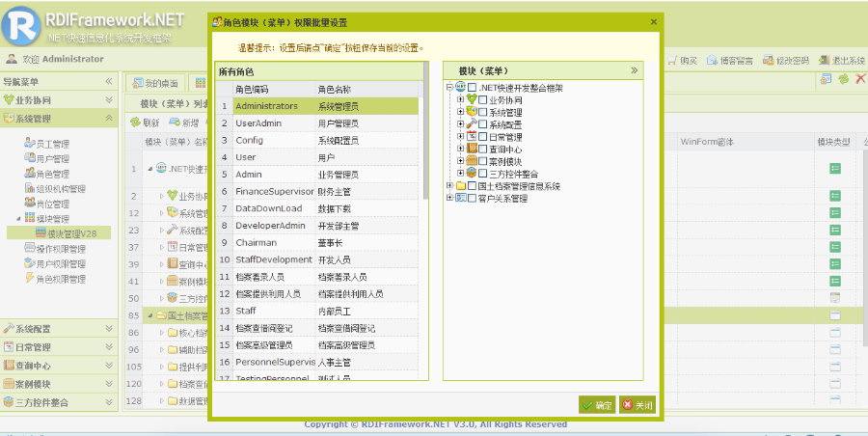Check the 系统配置 checkbox in dialog
Image resolution: width=868 pixels, height=436 pixels.
[x=483, y=124]
